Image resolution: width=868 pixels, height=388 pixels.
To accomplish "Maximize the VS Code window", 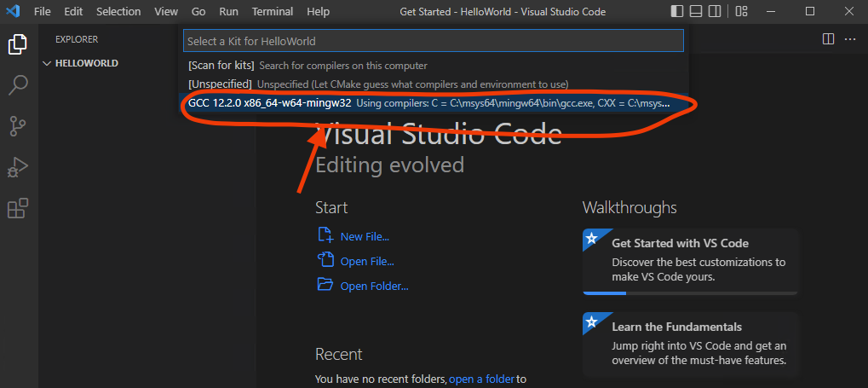I will click(x=810, y=11).
